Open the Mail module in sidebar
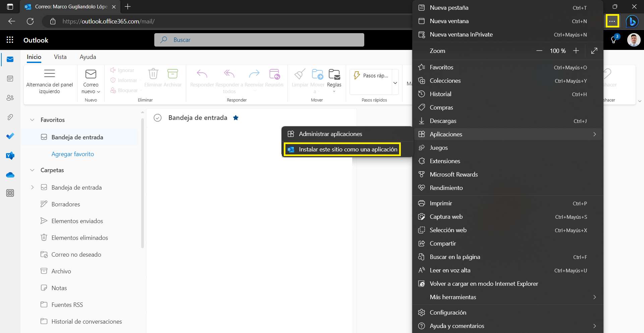The image size is (644, 333). 10,59
